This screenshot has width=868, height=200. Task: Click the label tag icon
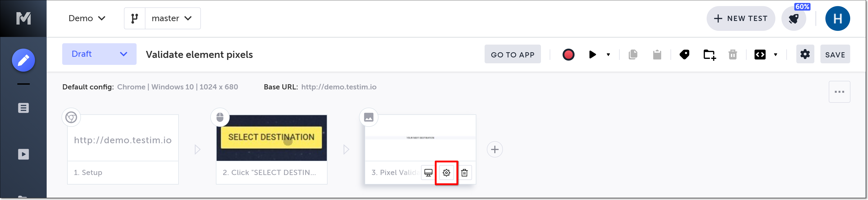(684, 55)
